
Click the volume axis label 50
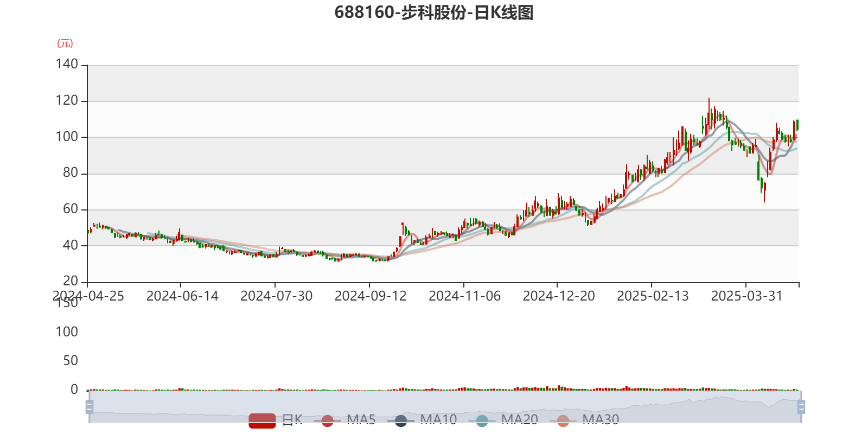71,360
